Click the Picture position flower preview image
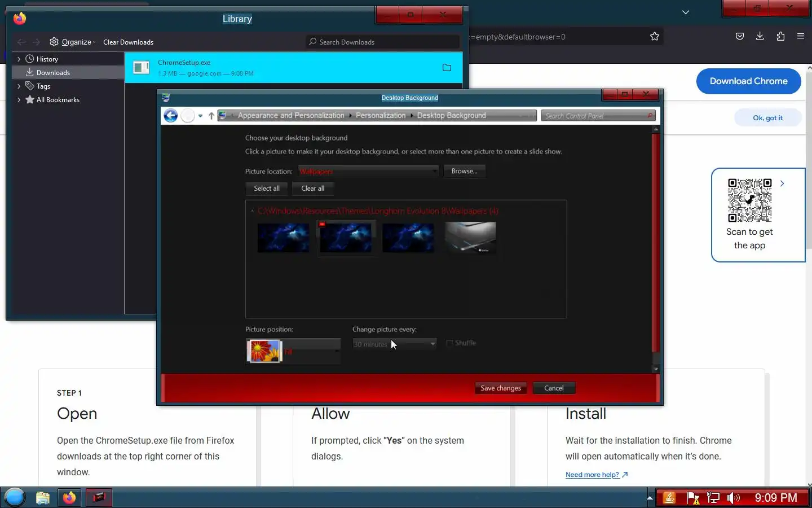 pos(264,351)
